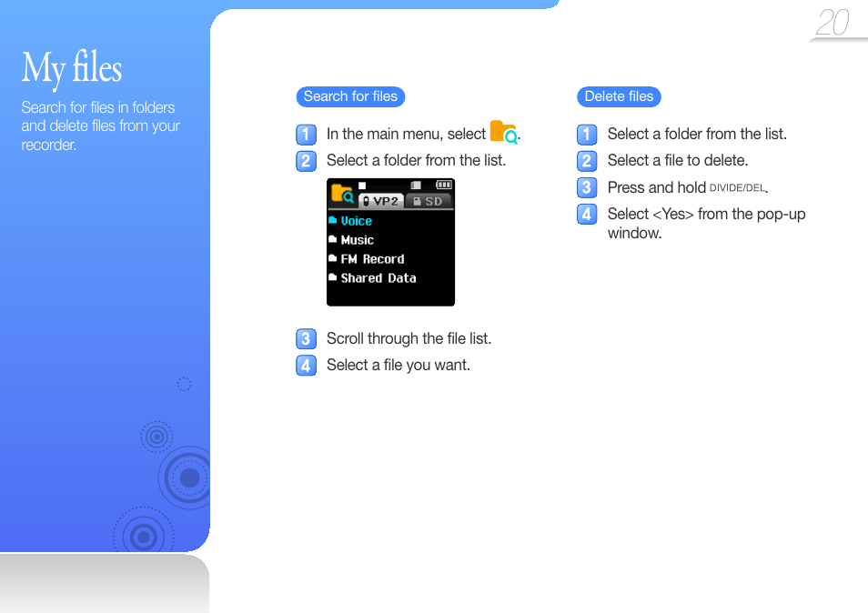Screen dimensions: 868x613
Task: Click the memory card status icon
Action: [x=416, y=186]
